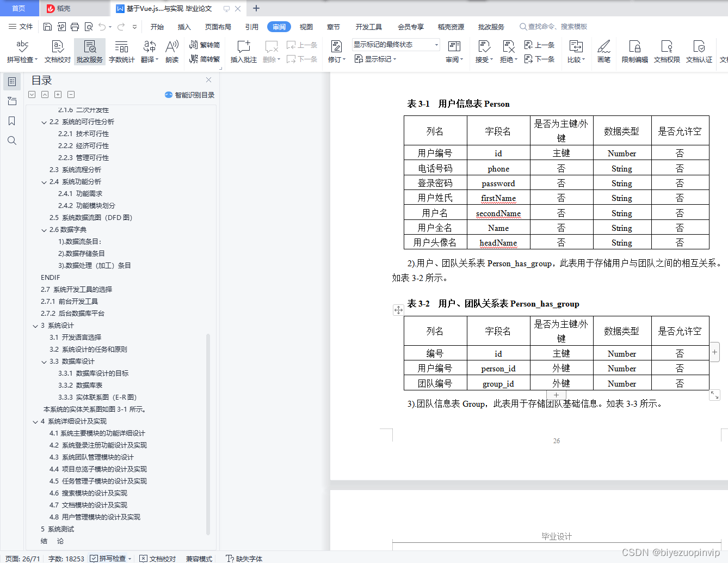Reject the revision (拒绝)
This screenshot has width=728, height=563.
point(508,52)
